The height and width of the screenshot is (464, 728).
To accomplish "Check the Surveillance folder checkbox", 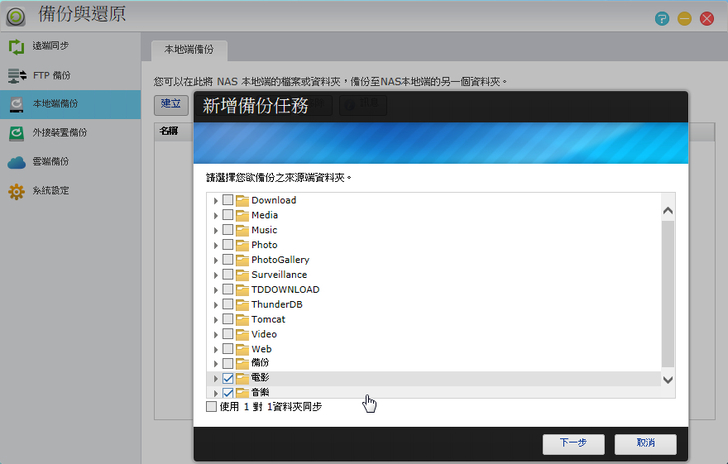I will (228, 274).
